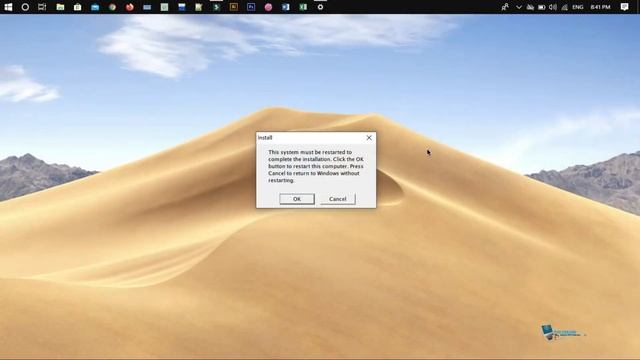The image size is (640, 360).
Task: Open Microsoft Store bag icon
Action: 78,7
